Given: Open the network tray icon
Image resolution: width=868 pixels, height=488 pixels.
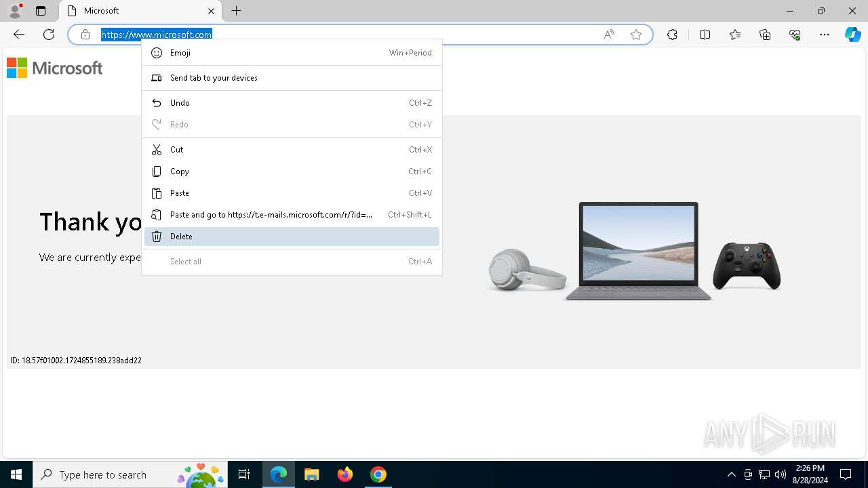Looking at the screenshot, I should click(764, 474).
